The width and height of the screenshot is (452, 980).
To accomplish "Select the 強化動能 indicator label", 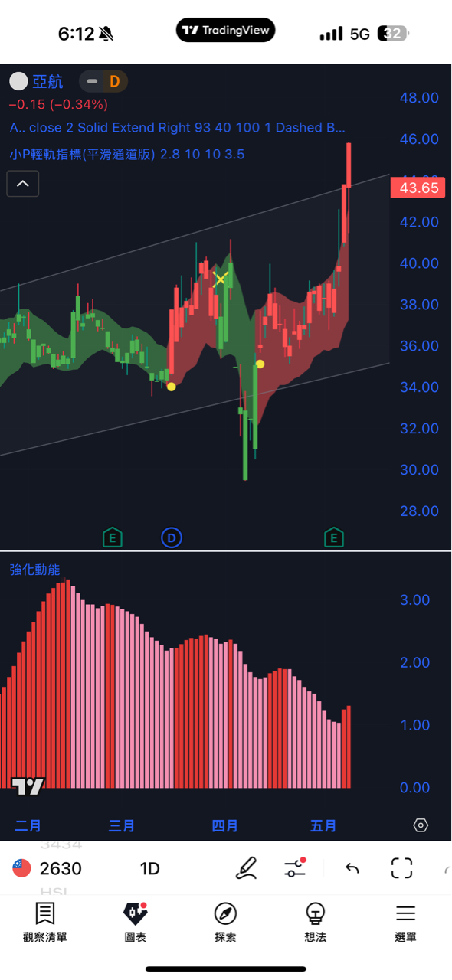I will tap(34, 570).
